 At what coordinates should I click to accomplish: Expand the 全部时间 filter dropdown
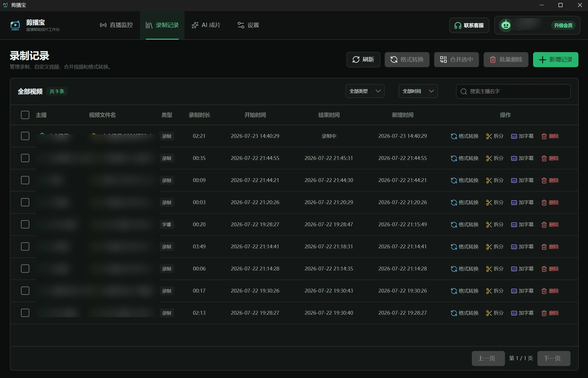[x=418, y=91]
